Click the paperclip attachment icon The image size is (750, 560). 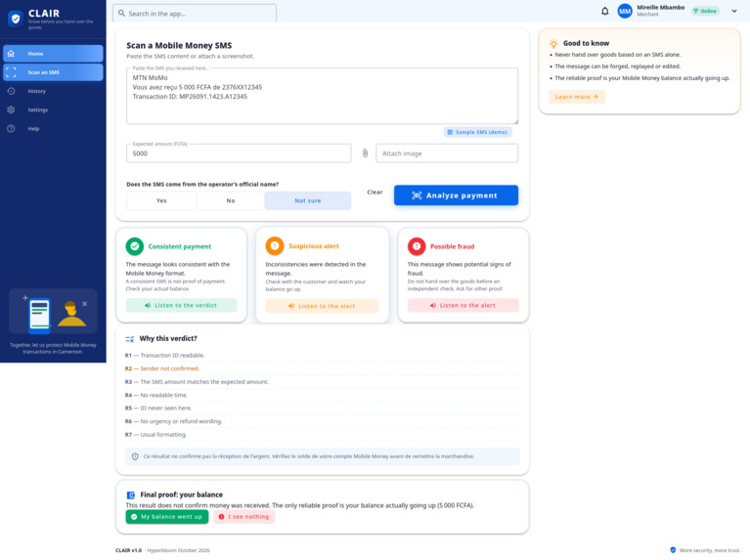point(365,153)
